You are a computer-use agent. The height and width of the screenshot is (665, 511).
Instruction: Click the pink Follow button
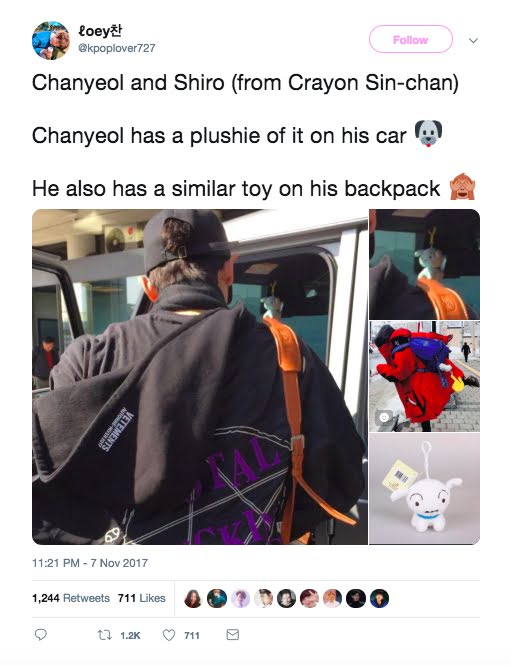coord(410,39)
